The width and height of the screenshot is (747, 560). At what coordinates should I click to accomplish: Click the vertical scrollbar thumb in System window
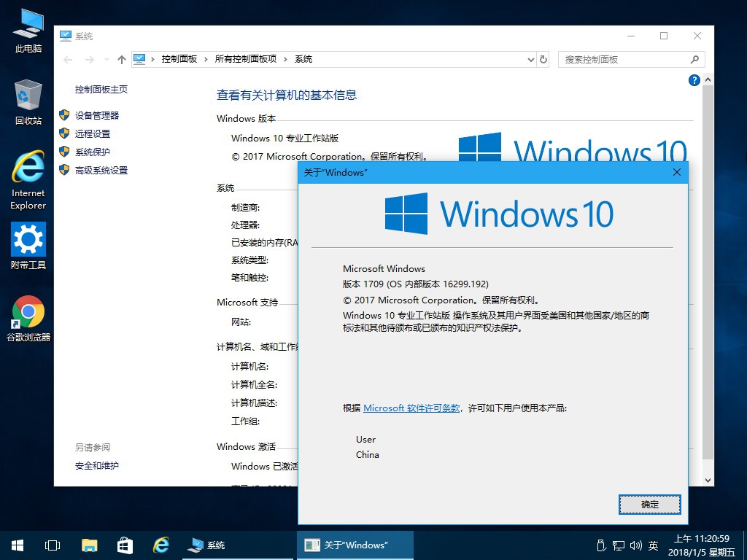click(708, 273)
